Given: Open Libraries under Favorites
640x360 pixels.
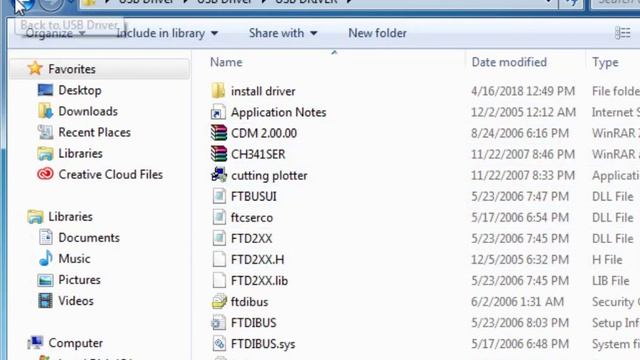Looking at the screenshot, I should point(80,153).
